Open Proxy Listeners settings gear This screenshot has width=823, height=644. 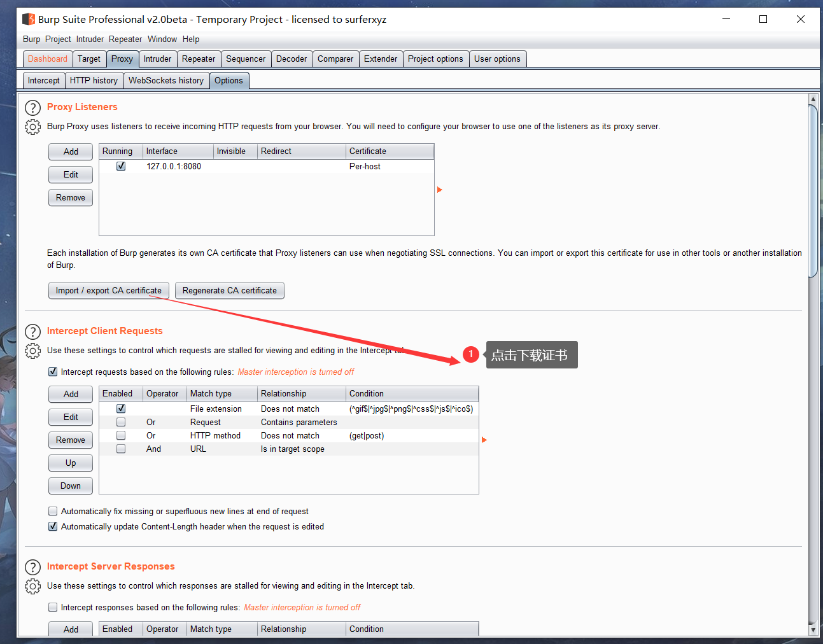pyautogui.click(x=32, y=127)
